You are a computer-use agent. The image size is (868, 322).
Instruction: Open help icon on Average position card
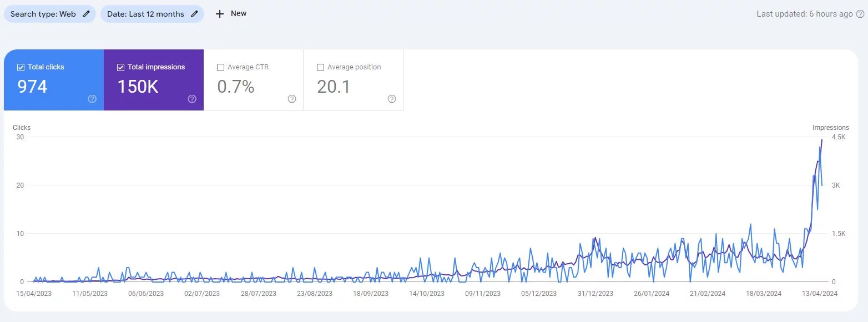click(x=392, y=99)
